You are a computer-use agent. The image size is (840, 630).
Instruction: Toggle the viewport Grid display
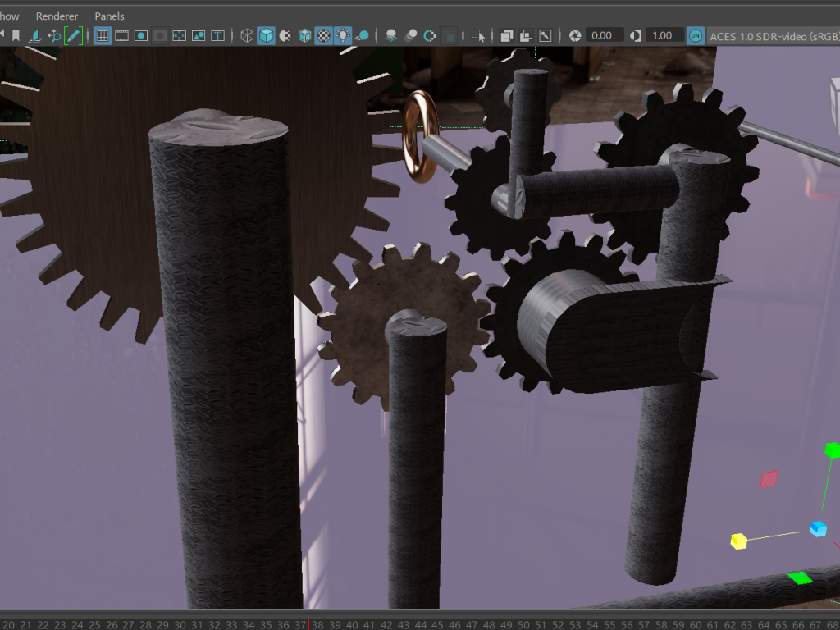[103, 36]
